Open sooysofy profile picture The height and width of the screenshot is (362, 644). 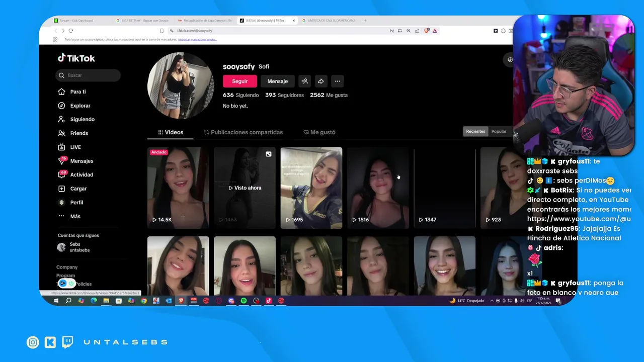coord(180,85)
